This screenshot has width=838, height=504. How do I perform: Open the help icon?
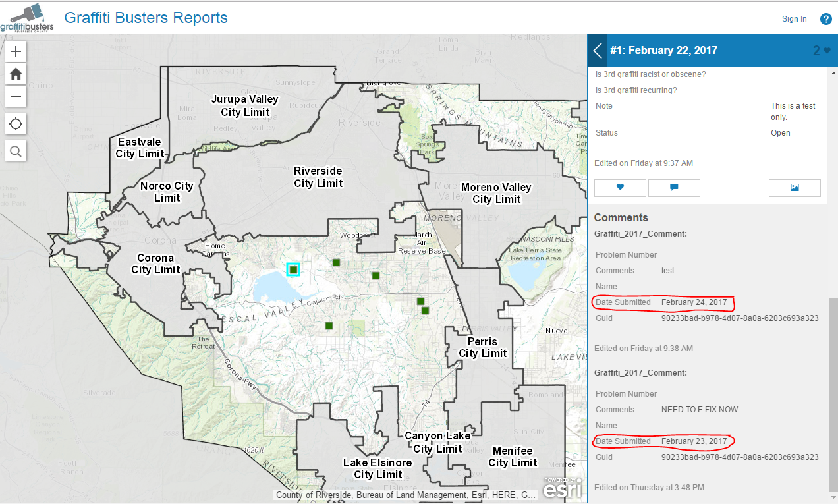pyautogui.click(x=825, y=19)
